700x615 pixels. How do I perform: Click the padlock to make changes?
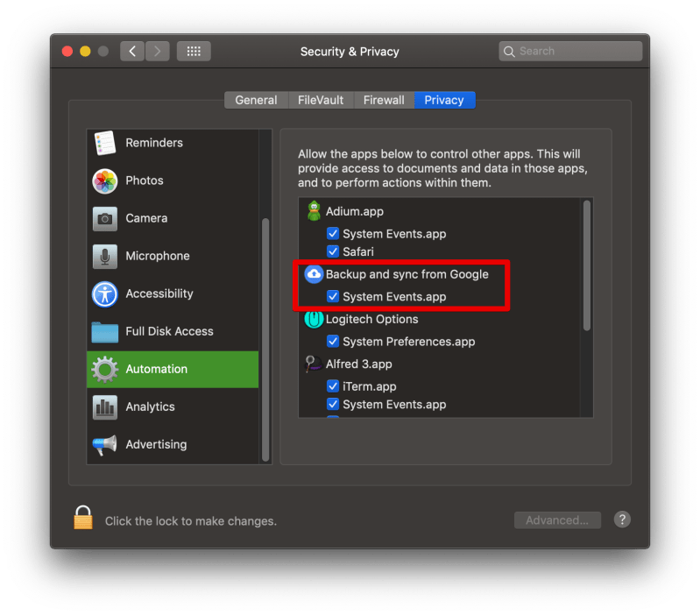[83, 518]
